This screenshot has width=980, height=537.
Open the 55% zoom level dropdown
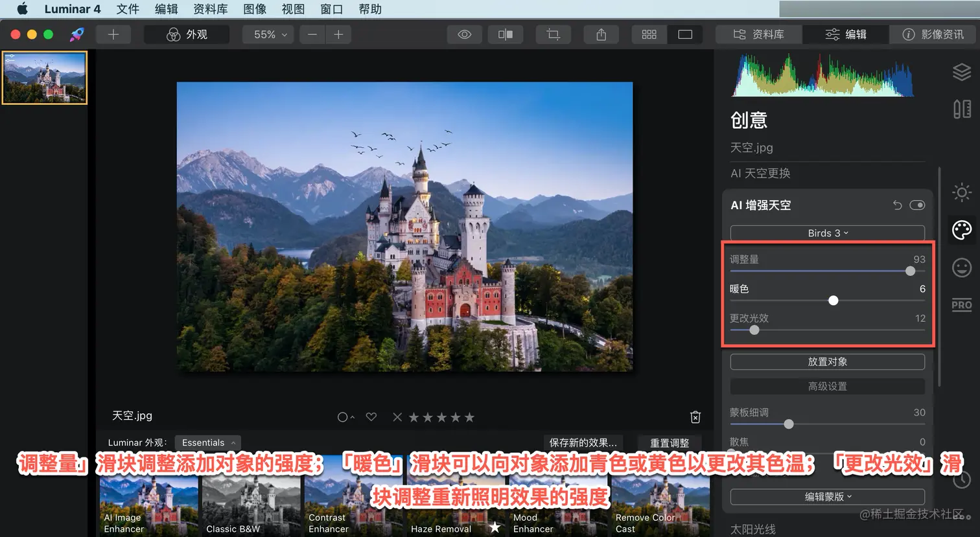click(268, 34)
